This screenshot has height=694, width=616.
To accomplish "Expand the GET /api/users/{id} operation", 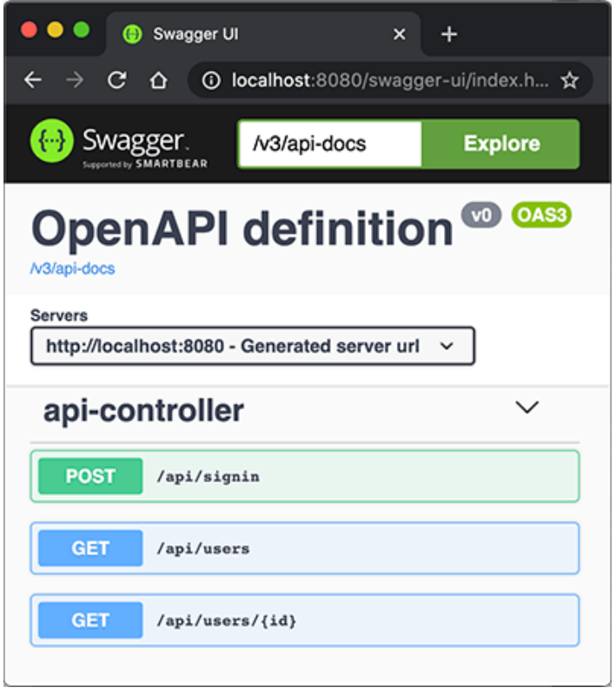I will (305, 620).
